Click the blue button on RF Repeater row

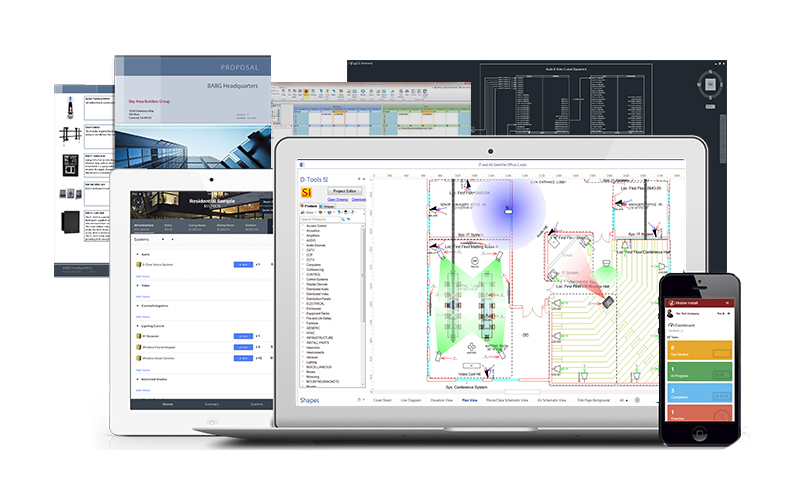[x=243, y=336]
